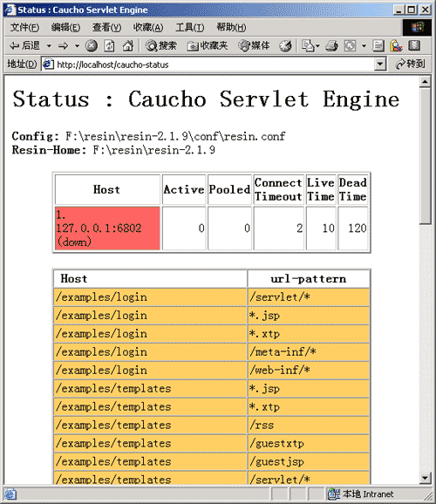Click the '/rss' url-pattern cell
This screenshot has height=504, width=436.
[309, 426]
